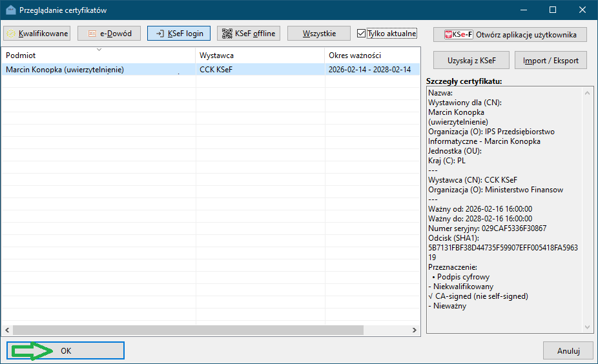Sort by Podmiot column header
The width and height of the screenshot is (598, 364).
click(99, 56)
